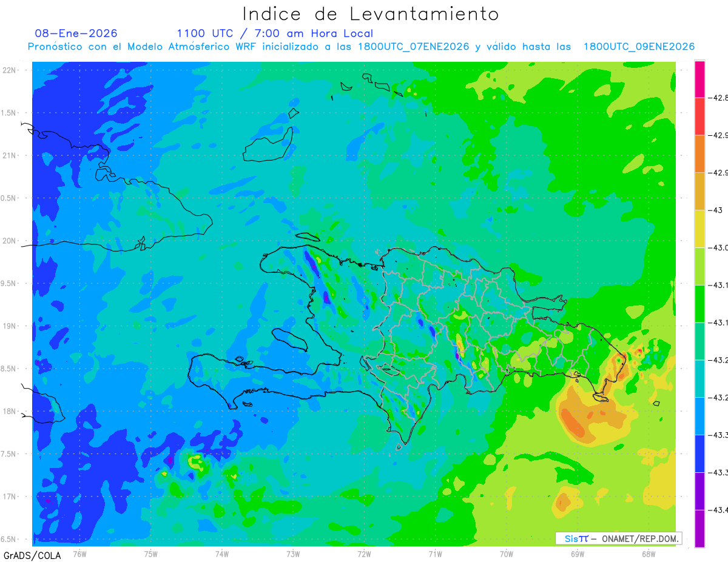Image resolution: width=728 pixels, height=562 pixels.
Task: Click the '69W' longitude label
Action: [x=578, y=554]
